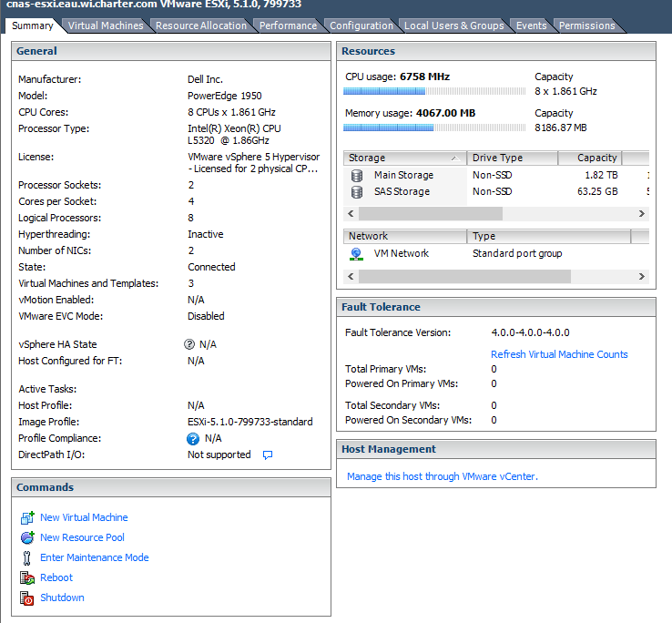Sort by the network Type column header
Viewport: 672px width, 623px height.
click(x=548, y=236)
